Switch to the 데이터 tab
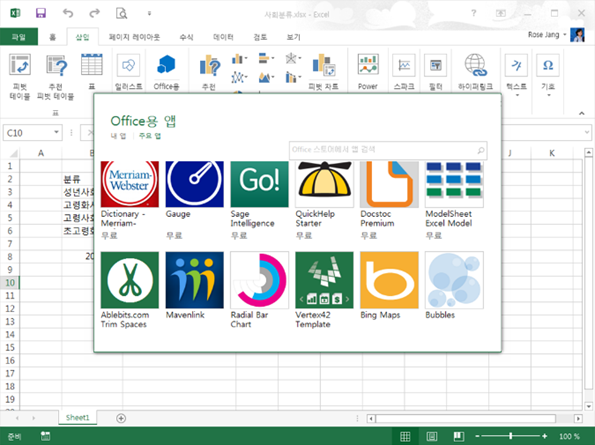595x445 pixels. click(x=223, y=37)
